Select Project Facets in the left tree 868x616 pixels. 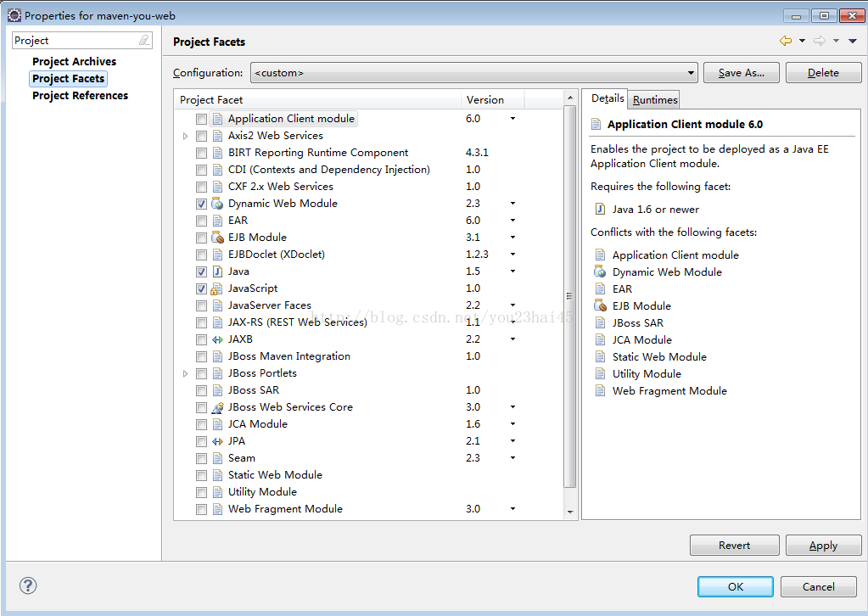(x=68, y=79)
